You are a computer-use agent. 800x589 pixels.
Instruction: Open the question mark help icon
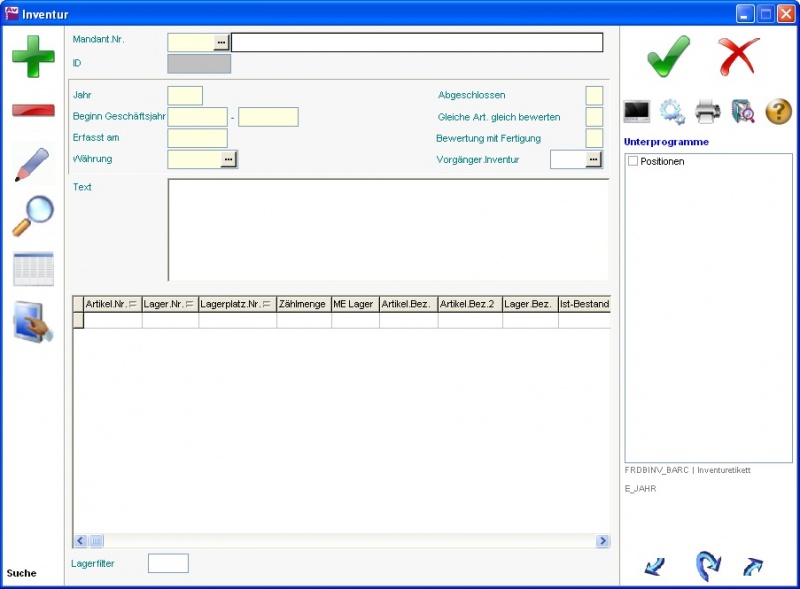coord(779,112)
